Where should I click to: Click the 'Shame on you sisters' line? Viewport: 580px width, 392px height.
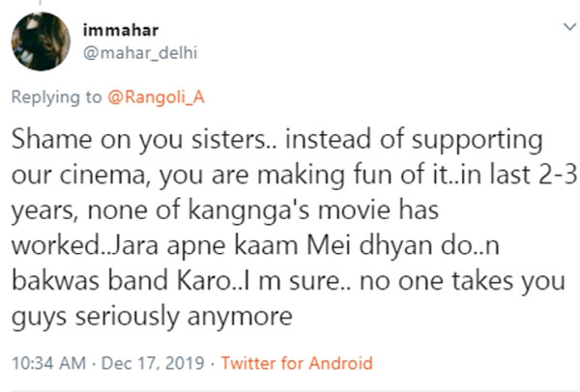click(x=277, y=140)
